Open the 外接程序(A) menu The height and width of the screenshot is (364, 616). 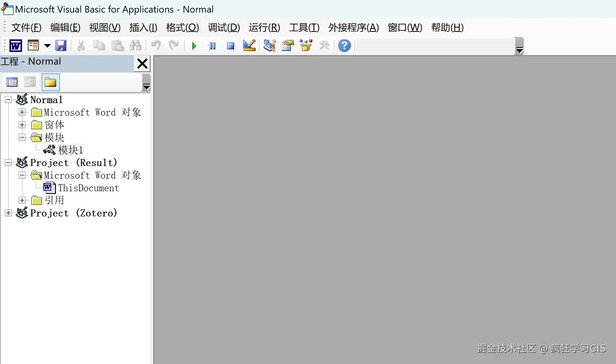click(353, 28)
